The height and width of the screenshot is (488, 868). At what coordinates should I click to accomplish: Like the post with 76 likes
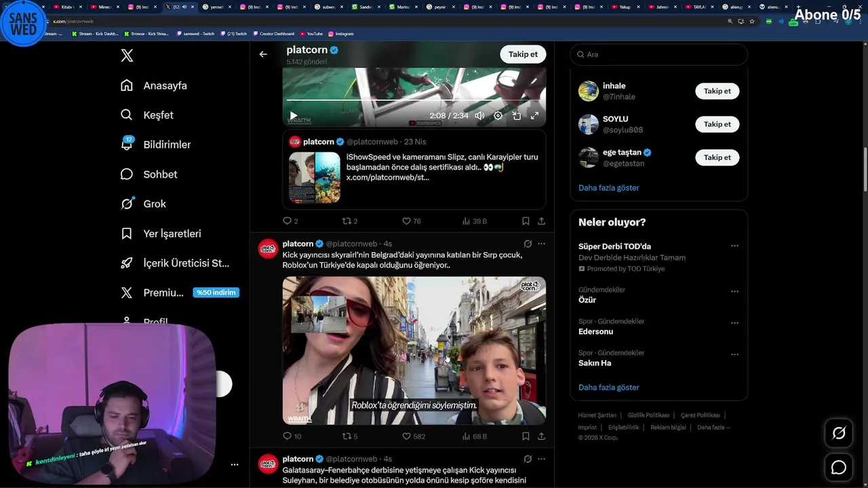pos(412,221)
